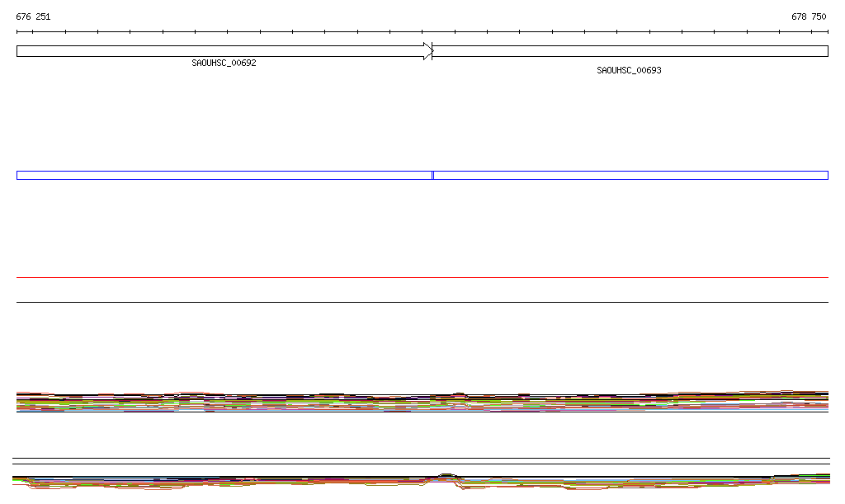Click the small central bump in upper profile
Screen dimensions: 845x504
click(x=459, y=394)
